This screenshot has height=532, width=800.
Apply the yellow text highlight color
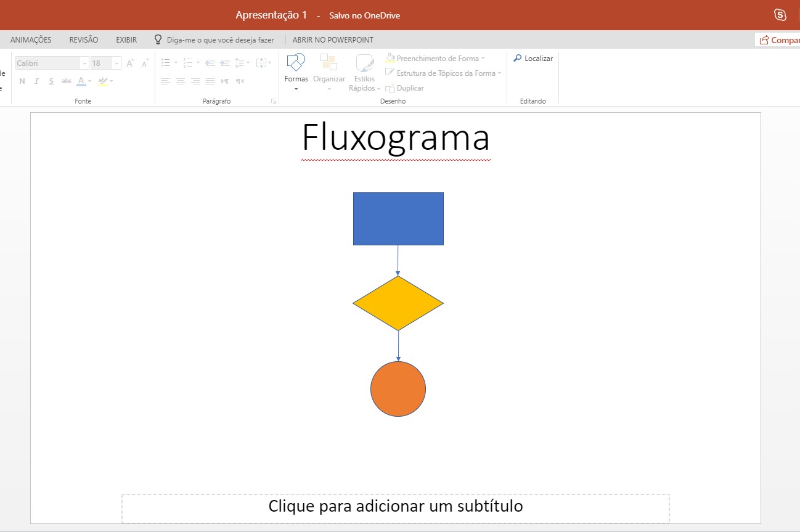point(103,81)
